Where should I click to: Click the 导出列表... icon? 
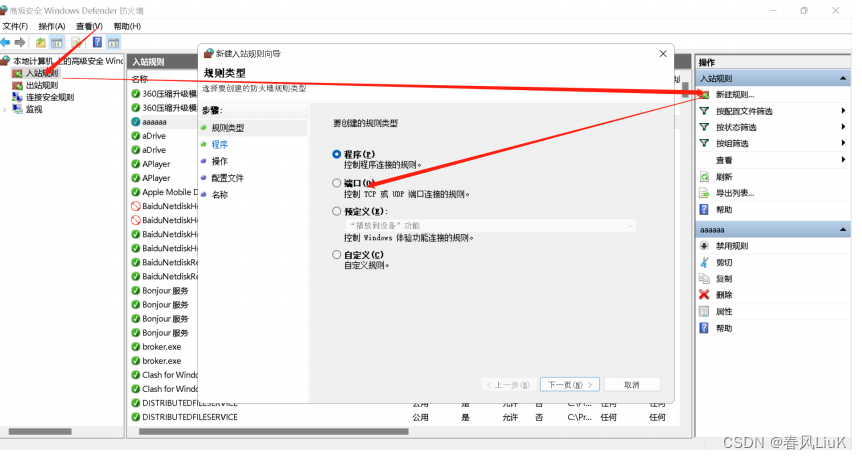point(704,193)
